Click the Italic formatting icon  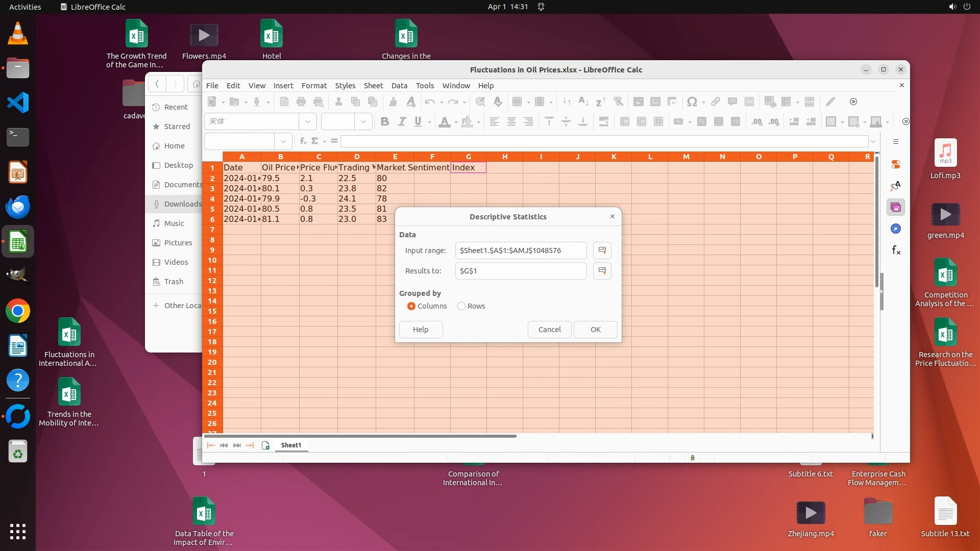pos(402,121)
